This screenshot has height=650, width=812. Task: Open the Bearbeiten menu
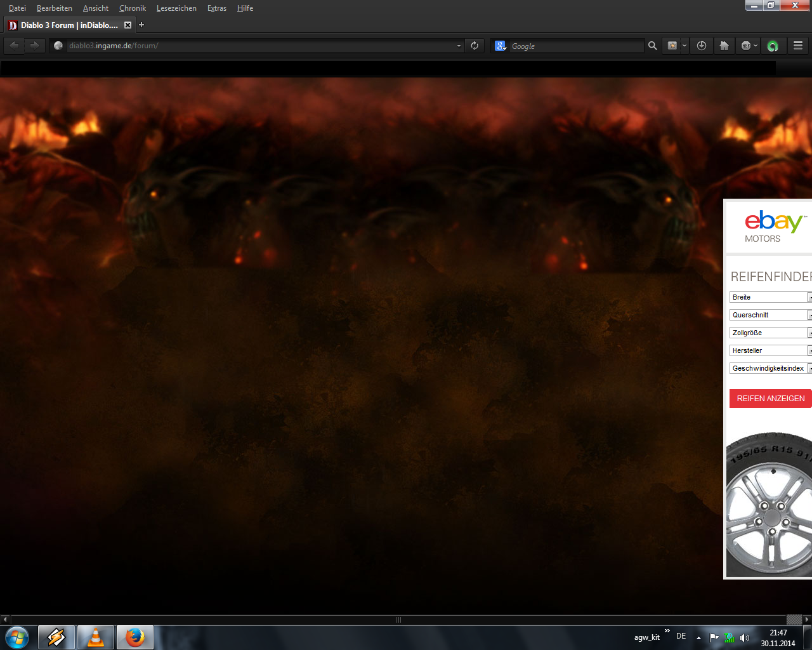[55, 8]
